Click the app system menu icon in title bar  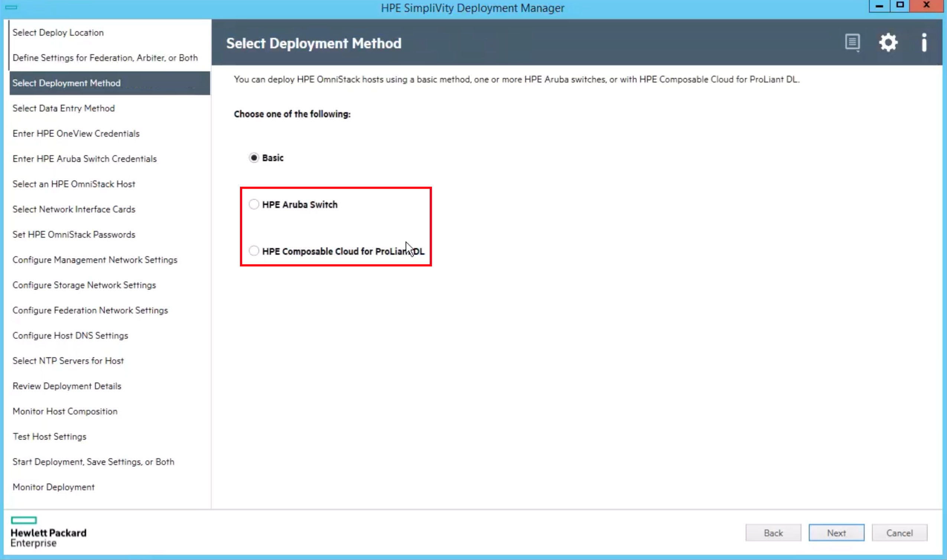pyautogui.click(x=11, y=7)
